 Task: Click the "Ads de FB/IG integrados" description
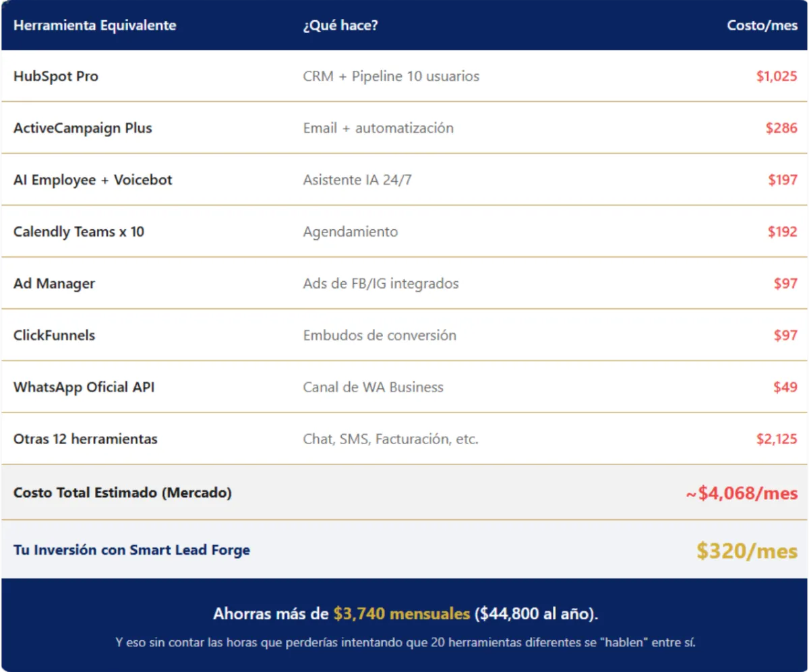[x=381, y=284]
